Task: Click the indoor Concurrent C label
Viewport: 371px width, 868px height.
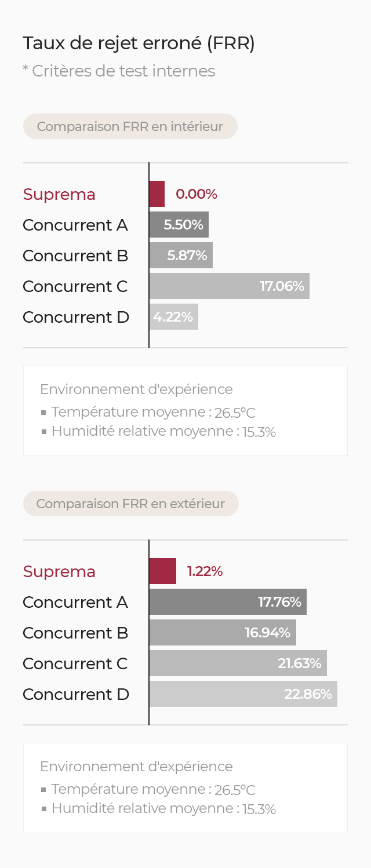Action: [x=75, y=286]
